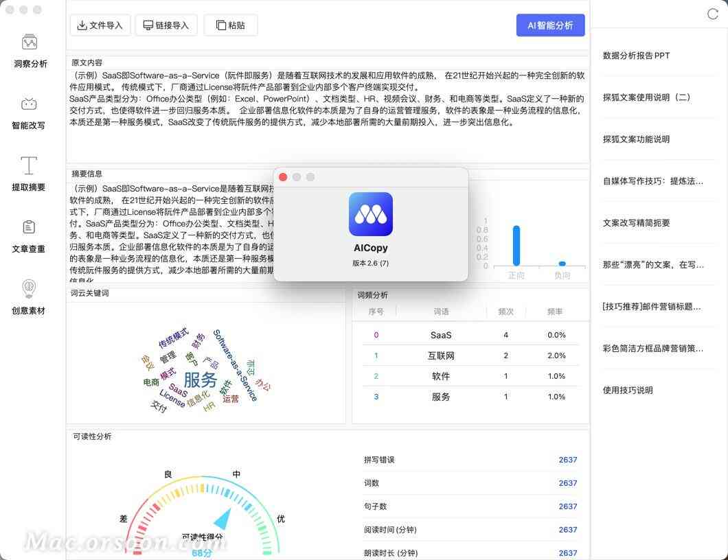Screen dimensions: 728x560
Task: Click the 文件导入 download icon
Action: click(82, 25)
